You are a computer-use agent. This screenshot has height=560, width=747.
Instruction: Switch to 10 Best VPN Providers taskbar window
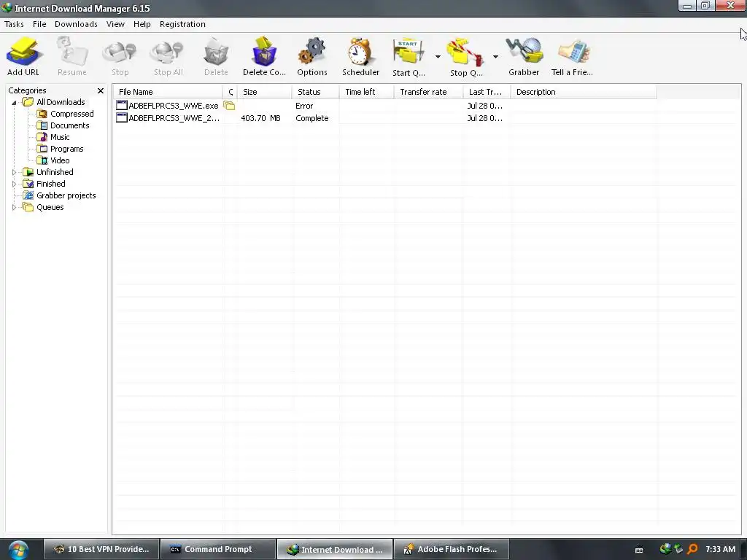click(101, 549)
